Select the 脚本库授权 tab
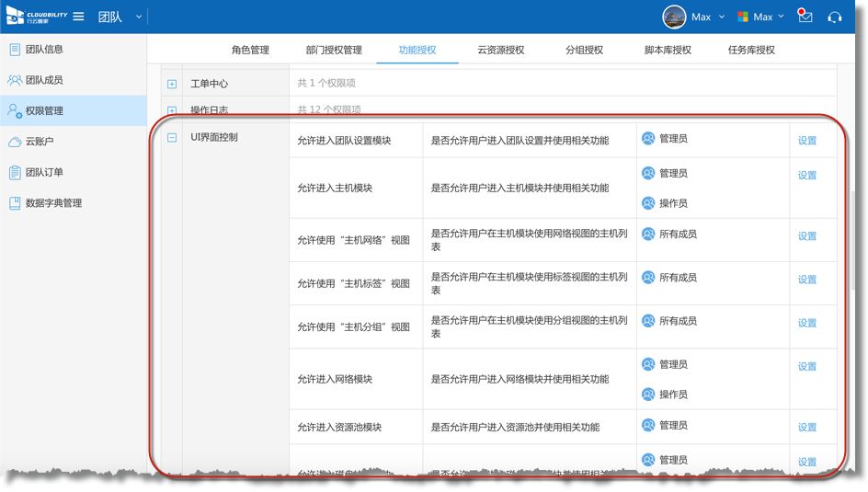 (x=667, y=50)
